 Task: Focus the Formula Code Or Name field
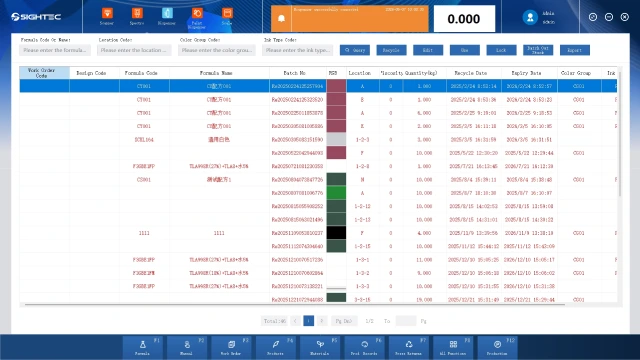point(55,50)
